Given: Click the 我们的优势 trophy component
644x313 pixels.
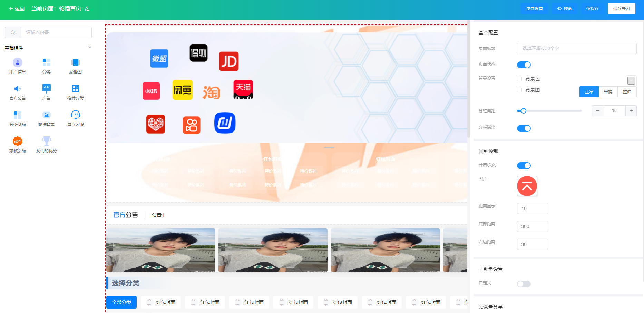Looking at the screenshot, I should 47,141.
